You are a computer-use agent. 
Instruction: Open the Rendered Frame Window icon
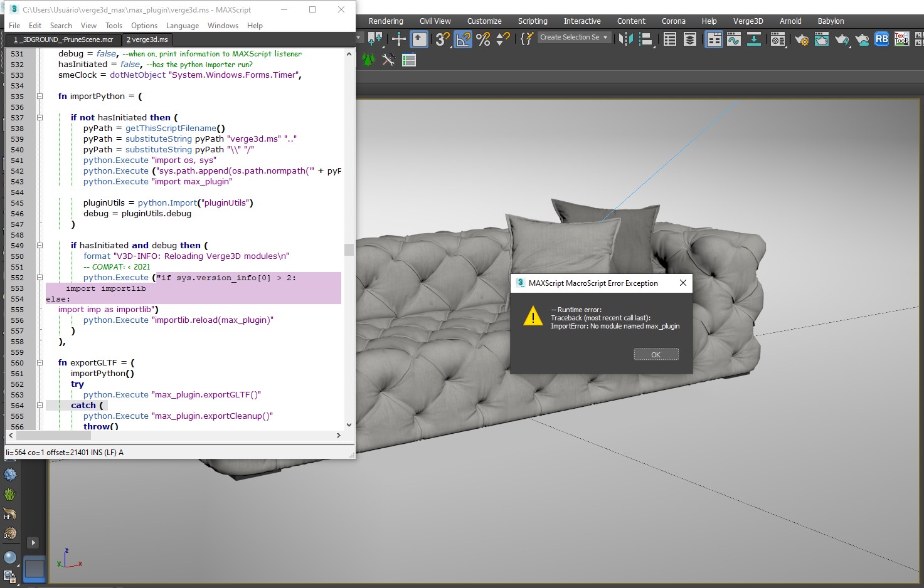(x=822, y=39)
